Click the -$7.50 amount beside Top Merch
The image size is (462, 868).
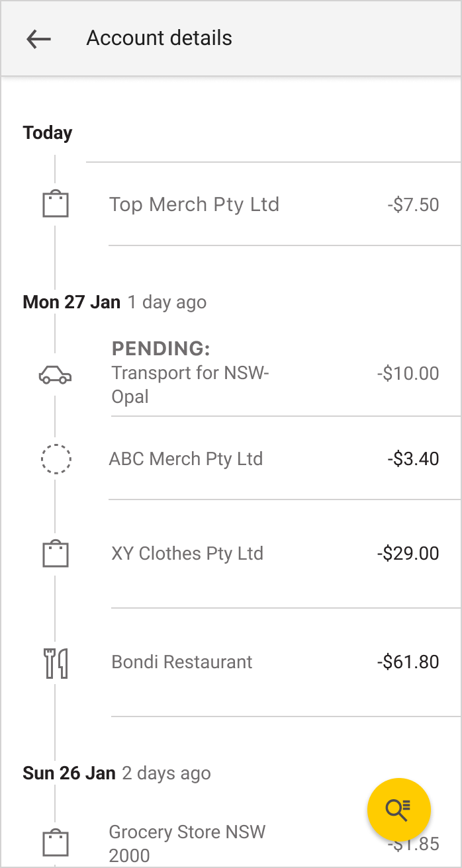(x=414, y=204)
